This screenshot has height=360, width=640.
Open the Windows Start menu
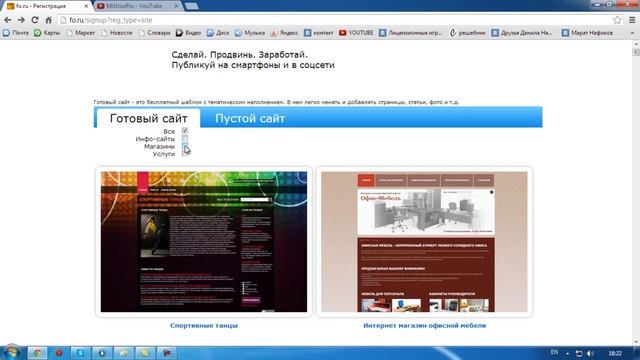tap(11, 353)
